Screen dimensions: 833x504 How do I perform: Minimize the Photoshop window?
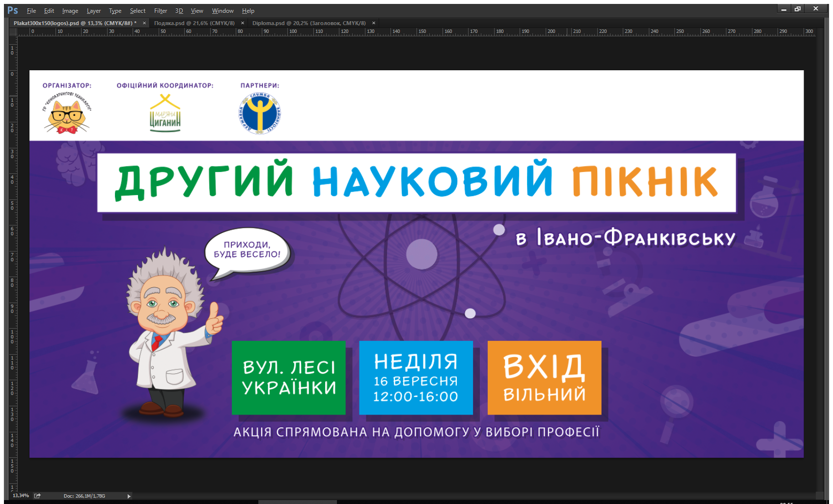pyautogui.click(x=784, y=9)
